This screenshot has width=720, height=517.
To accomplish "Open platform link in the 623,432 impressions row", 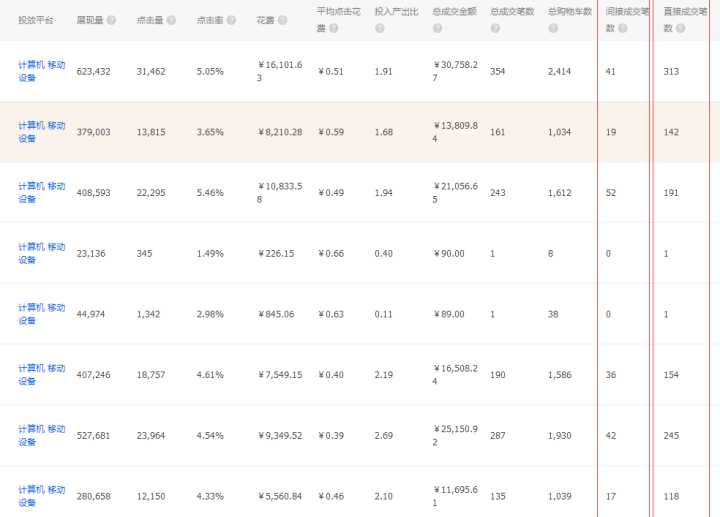I will tap(41, 71).
